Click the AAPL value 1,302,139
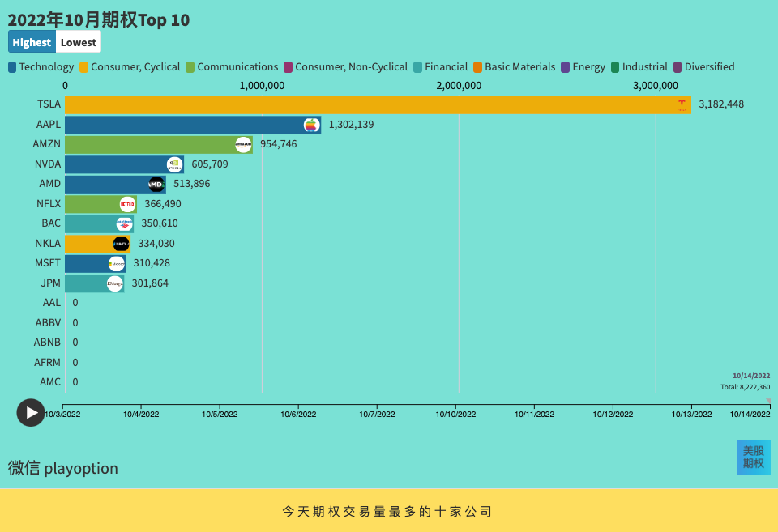This screenshot has width=778, height=532. point(351,125)
